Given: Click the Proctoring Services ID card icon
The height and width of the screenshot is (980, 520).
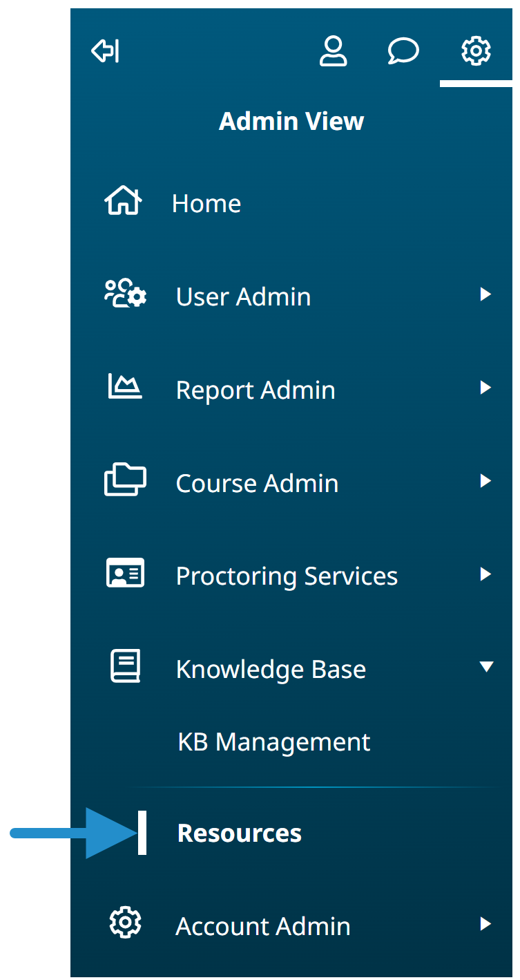Looking at the screenshot, I should [125, 573].
